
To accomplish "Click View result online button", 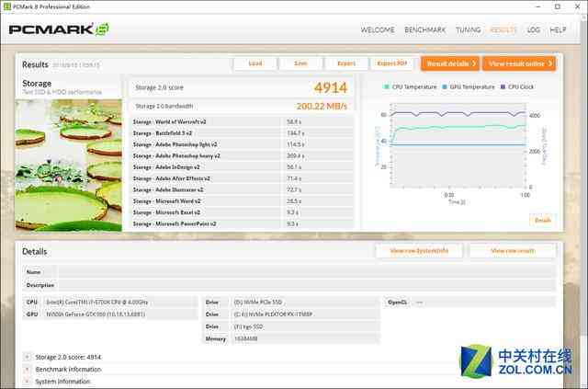I will coord(520,63).
